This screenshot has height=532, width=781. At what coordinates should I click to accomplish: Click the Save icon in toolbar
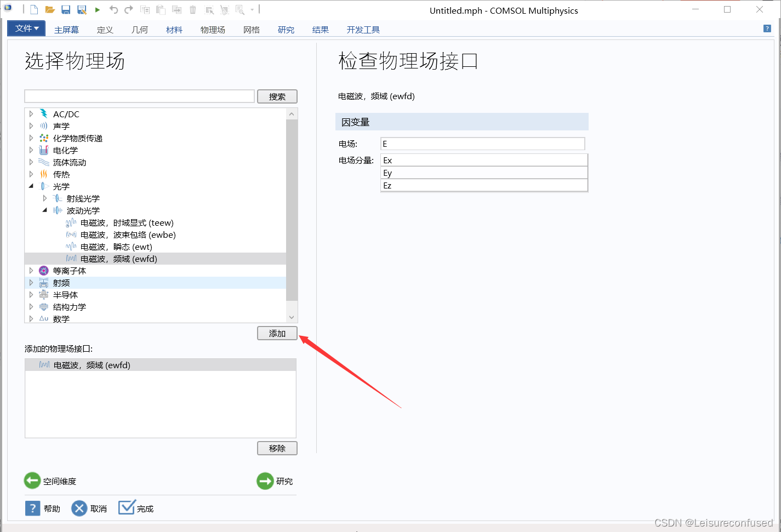click(x=66, y=10)
